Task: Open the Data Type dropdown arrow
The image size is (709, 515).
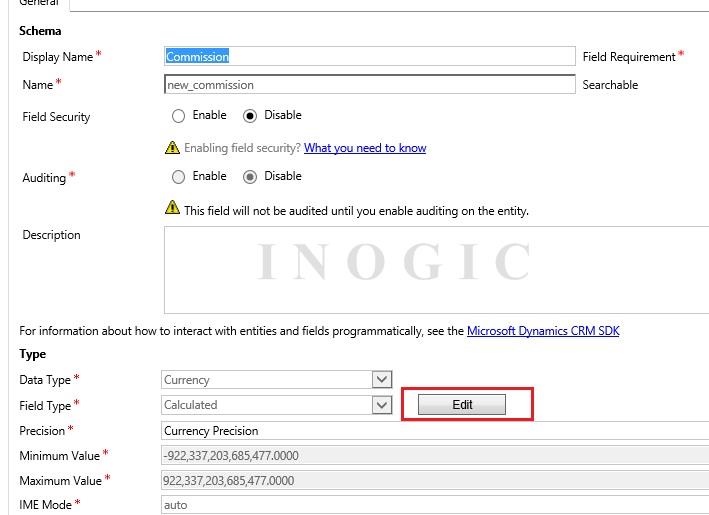Action: 381,379
